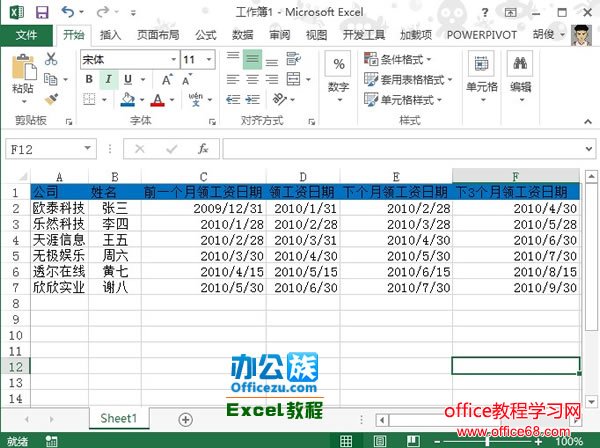Add a new sheet with plus icon
600x448 pixels.
[x=186, y=420]
